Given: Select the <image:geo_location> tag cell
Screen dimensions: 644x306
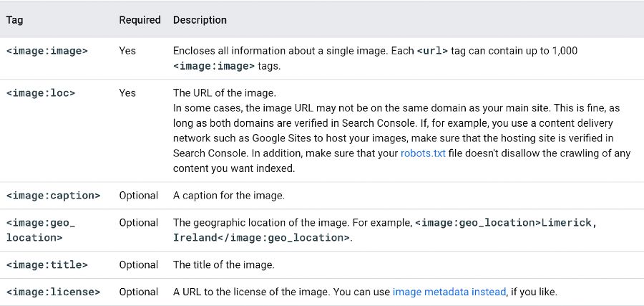Looking at the screenshot, I should point(41,230).
